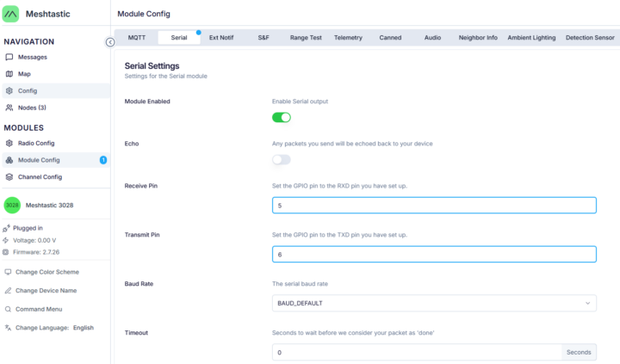Viewport: 620px width, 364px height.
Task: Click the voltage lightning icon
Action: pyautogui.click(x=5, y=240)
